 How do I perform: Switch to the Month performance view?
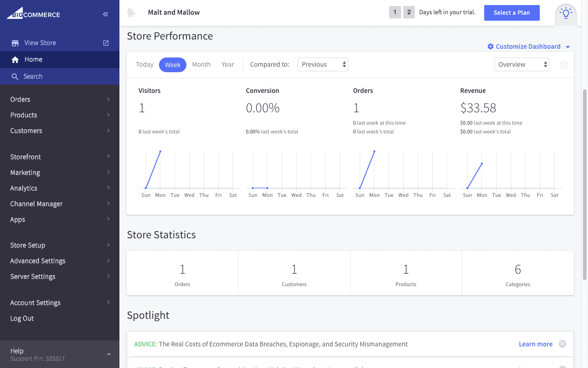tap(201, 64)
